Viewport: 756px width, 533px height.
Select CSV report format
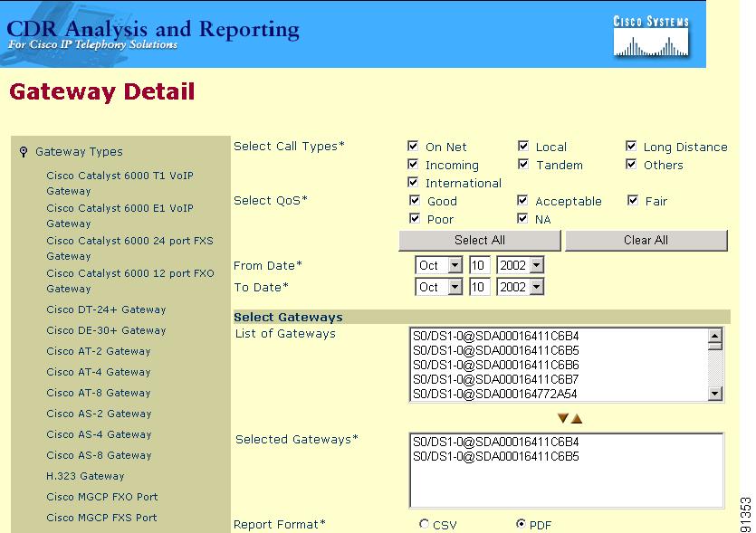pyautogui.click(x=424, y=523)
